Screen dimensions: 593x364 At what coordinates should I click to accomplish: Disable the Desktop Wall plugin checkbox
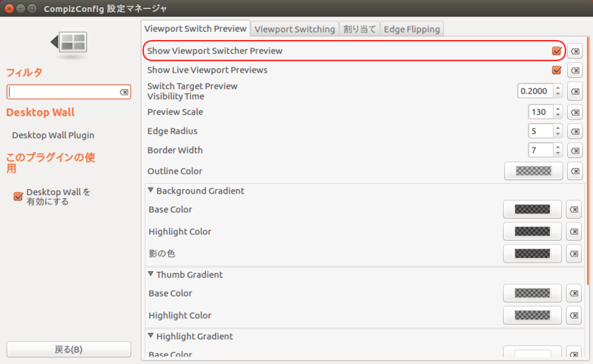18,196
